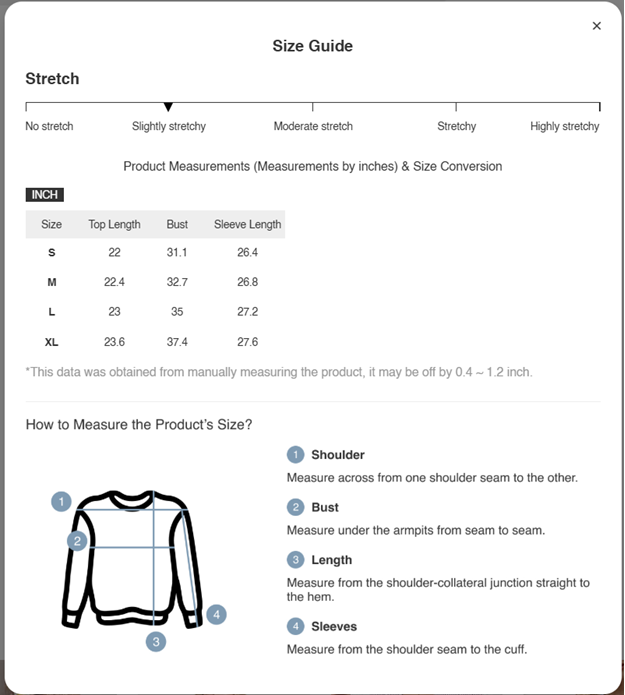Viewport: 625px width, 695px height.
Task: Click the numbered 3 icon beside Length heading
Action: tap(295, 560)
